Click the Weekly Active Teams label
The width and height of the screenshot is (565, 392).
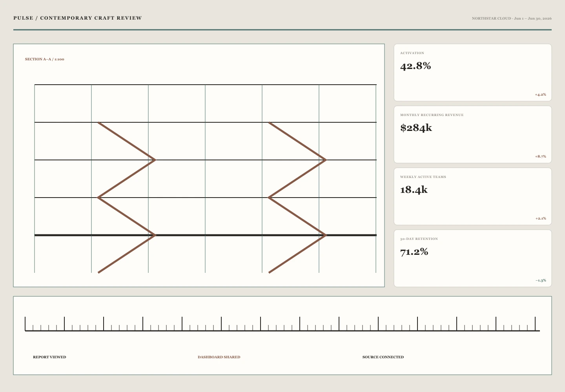[x=423, y=177]
